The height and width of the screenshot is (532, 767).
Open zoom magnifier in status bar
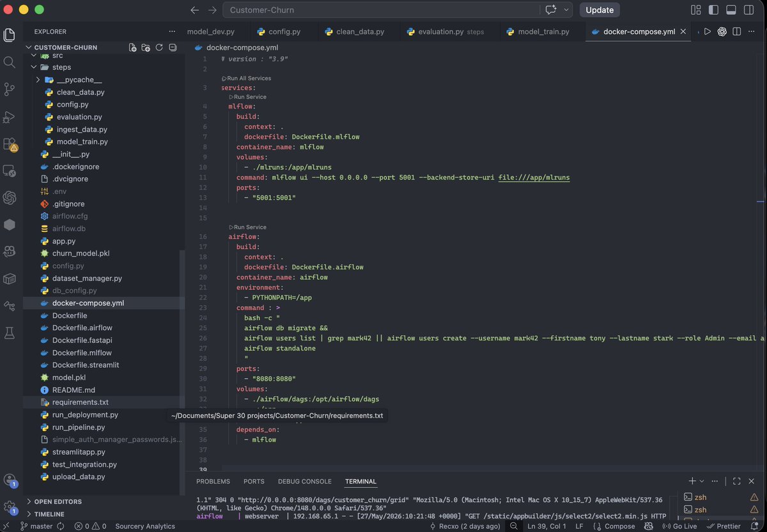pyautogui.click(x=514, y=526)
